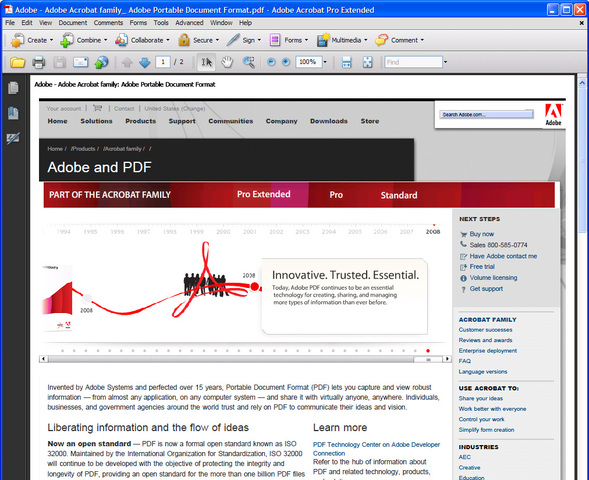Click the Comment bubble icon

coord(381,40)
